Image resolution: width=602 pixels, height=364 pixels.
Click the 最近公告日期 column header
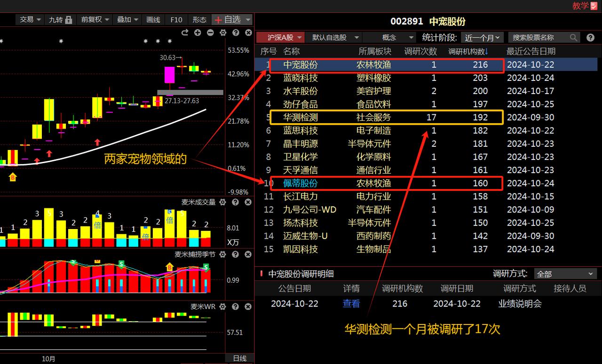tap(531, 51)
